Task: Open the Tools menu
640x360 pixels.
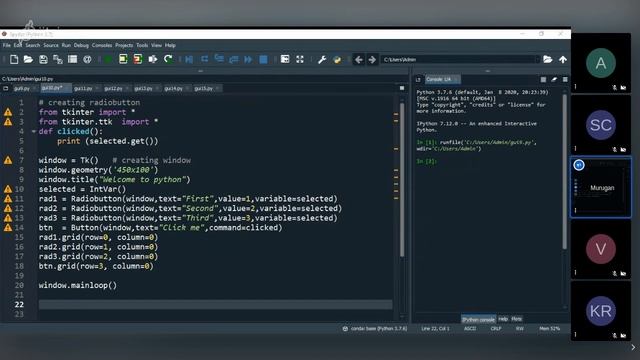Action: 142,45
